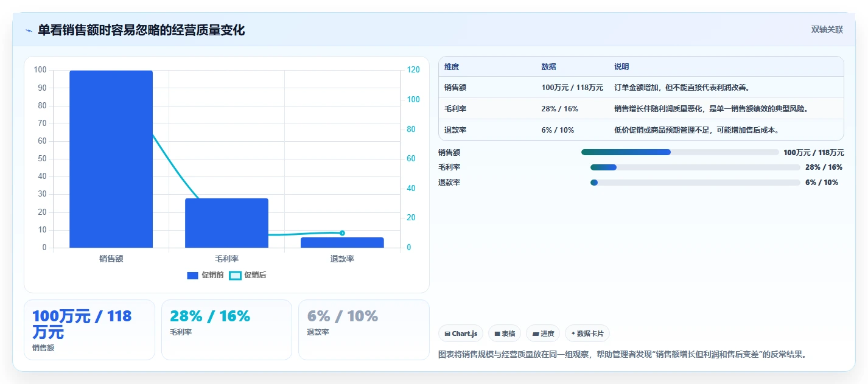Click the 销售额 progress bar
The height and width of the screenshot is (384, 868).
[x=680, y=152]
